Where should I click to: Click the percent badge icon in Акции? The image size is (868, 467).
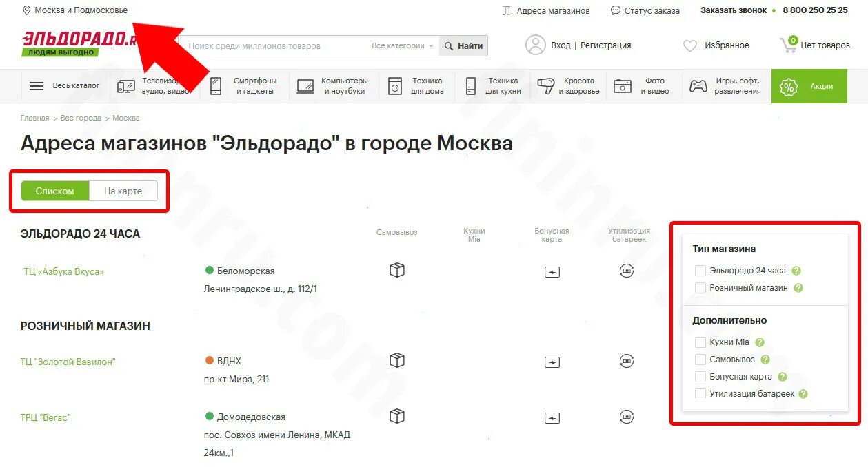788,86
